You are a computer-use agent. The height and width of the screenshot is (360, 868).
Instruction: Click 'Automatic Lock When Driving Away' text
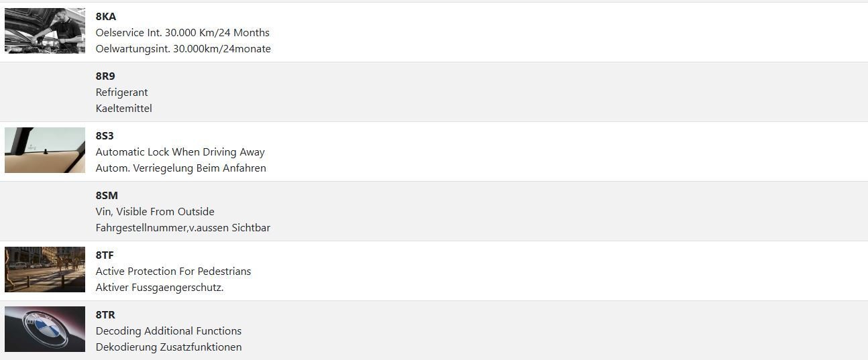pyautogui.click(x=180, y=152)
